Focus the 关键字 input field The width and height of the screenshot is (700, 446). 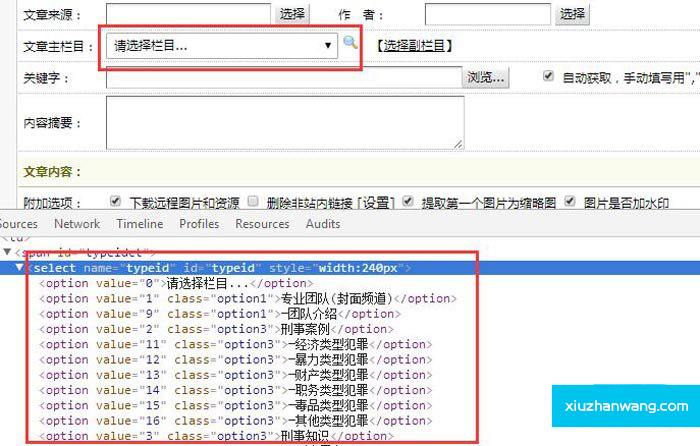(283, 77)
